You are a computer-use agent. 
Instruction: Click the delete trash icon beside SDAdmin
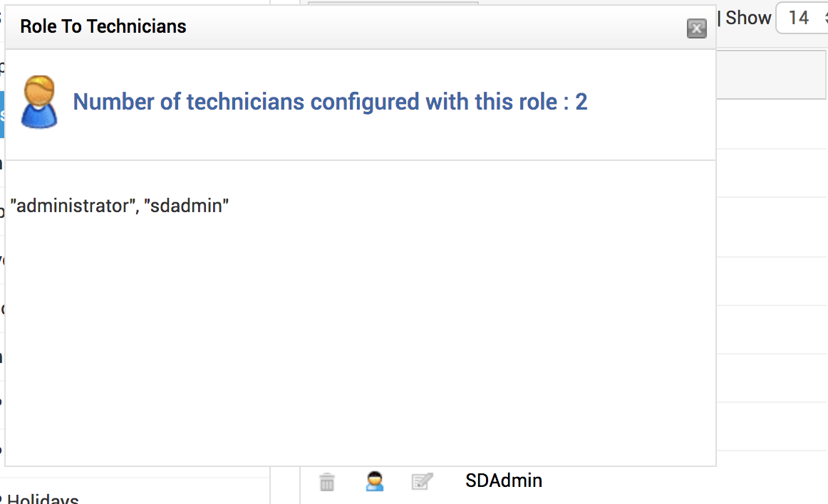(x=327, y=482)
